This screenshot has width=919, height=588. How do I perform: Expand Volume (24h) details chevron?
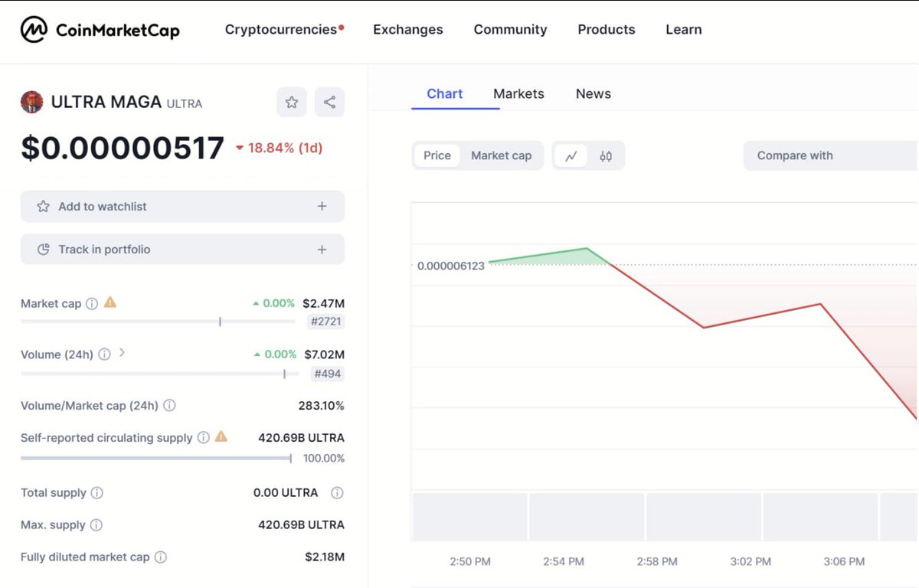tap(122, 354)
